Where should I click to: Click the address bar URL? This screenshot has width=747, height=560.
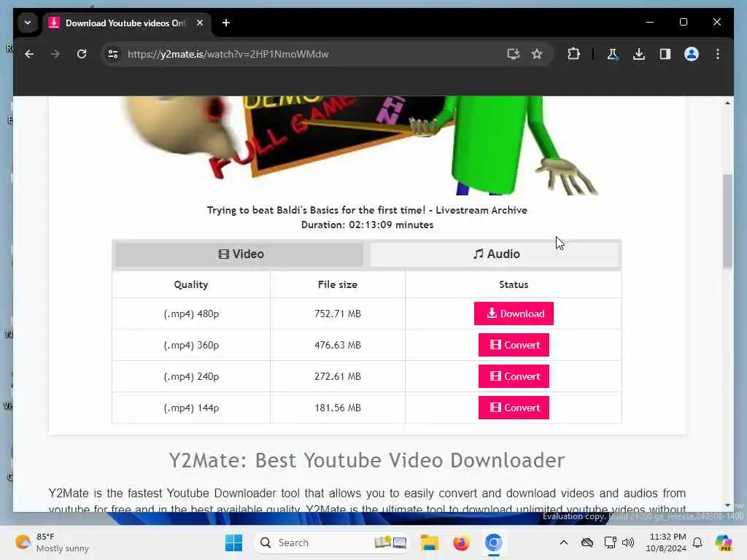(228, 54)
